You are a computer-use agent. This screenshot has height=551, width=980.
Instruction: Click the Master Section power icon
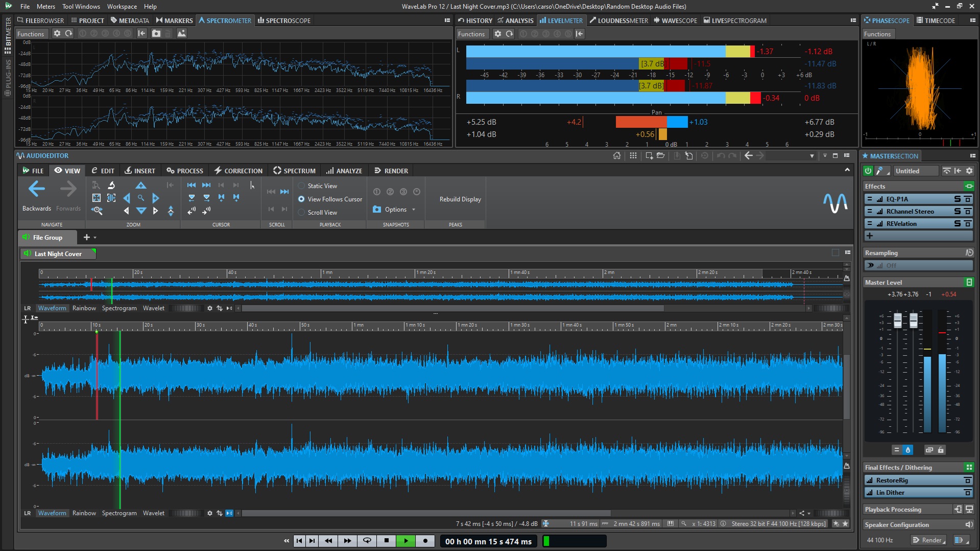(x=868, y=171)
